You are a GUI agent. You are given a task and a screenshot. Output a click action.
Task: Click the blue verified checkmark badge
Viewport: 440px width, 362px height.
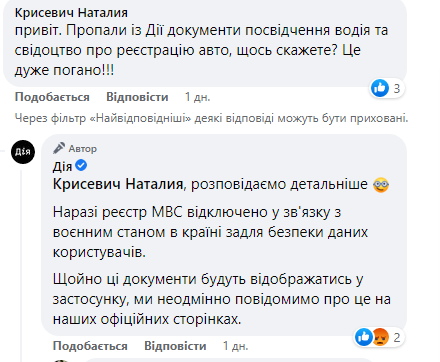81,165
